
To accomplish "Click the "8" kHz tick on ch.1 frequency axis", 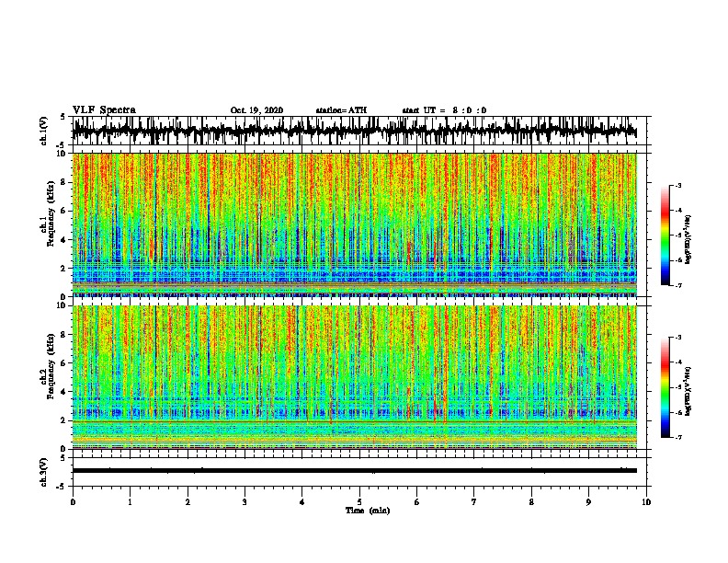I will click(x=64, y=182).
